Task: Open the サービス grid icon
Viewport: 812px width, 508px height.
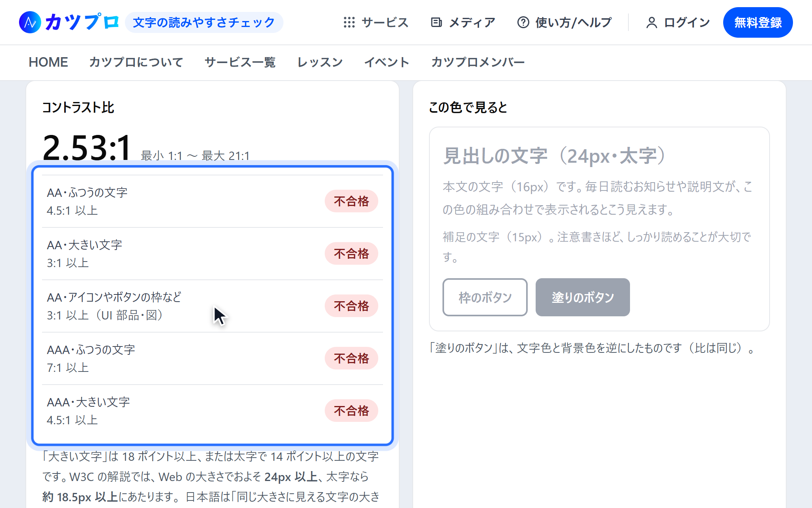Action: pyautogui.click(x=349, y=22)
